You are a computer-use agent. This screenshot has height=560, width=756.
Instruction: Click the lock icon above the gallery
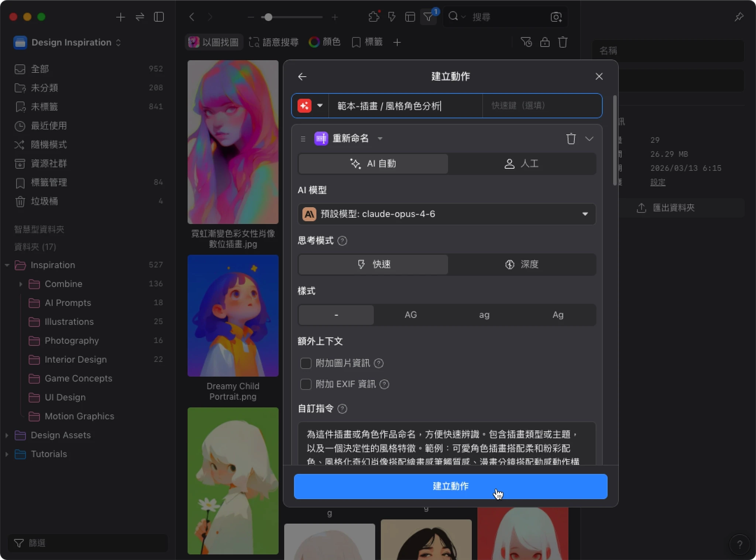[x=545, y=42]
